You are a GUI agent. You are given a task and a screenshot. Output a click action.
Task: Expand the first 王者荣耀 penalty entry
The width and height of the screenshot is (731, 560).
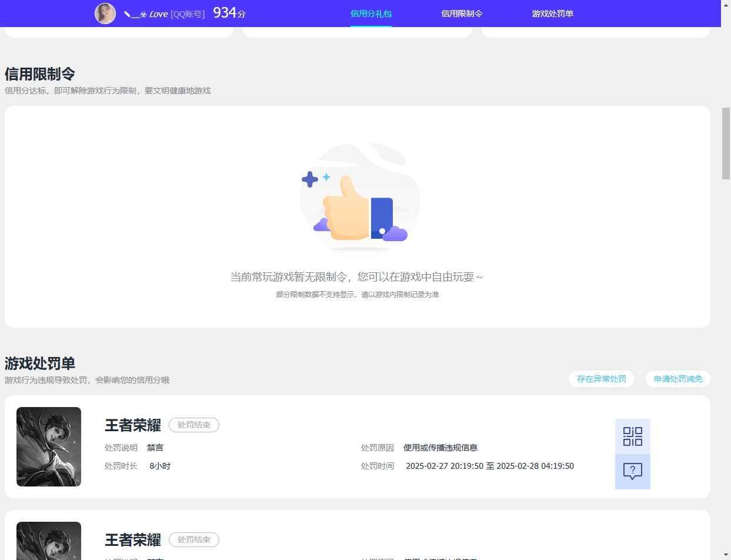pos(132,425)
